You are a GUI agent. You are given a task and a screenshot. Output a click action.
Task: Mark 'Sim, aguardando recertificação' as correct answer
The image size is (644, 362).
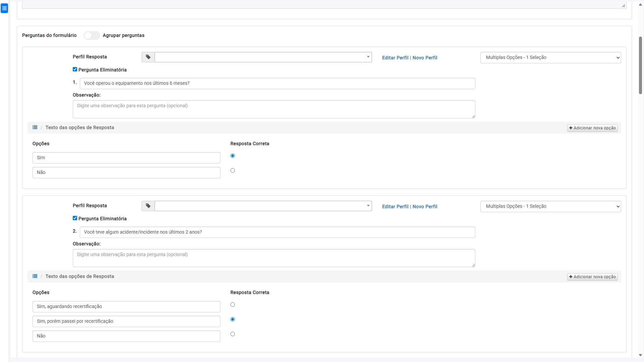[232, 305]
